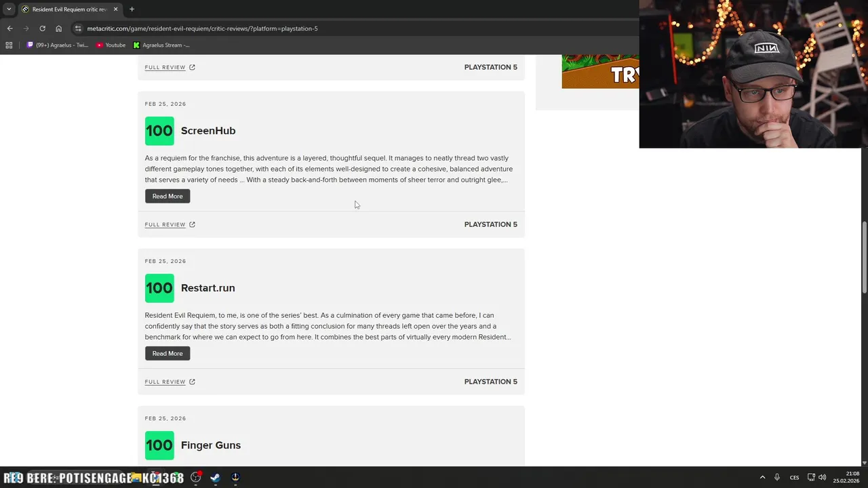Click external link icon beside ScreenHub full review
The width and height of the screenshot is (868, 488).
click(192, 224)
